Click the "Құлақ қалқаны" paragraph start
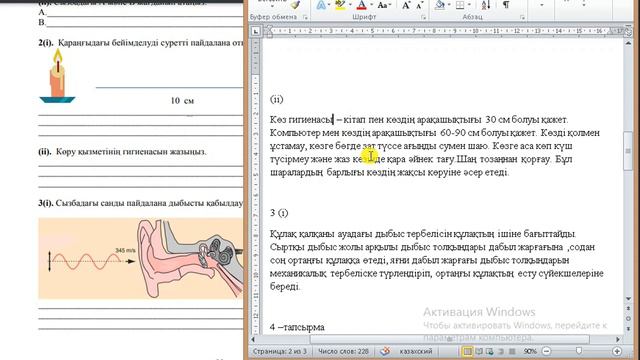This screenshot has width=640, height=360. tap(302, 234)
